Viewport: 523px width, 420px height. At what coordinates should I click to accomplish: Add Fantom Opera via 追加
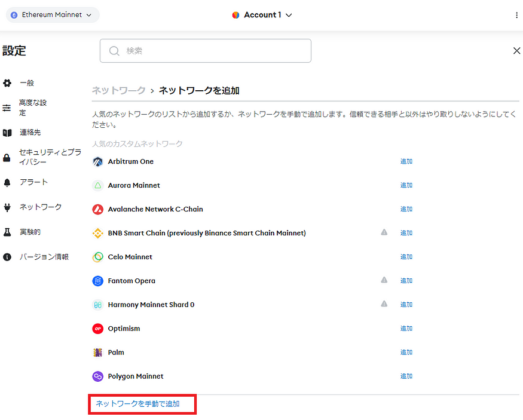406,281
